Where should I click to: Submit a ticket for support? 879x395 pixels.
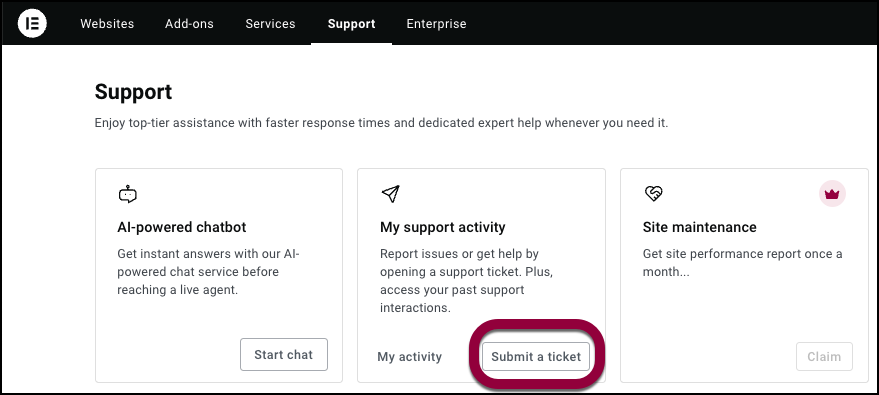click(536, 356)
